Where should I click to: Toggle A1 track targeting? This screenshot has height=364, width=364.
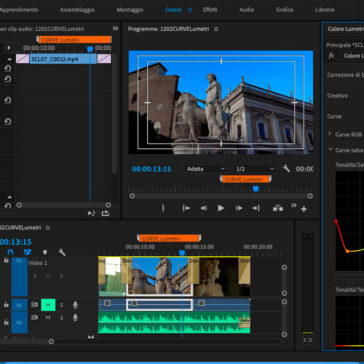point(19,305)
